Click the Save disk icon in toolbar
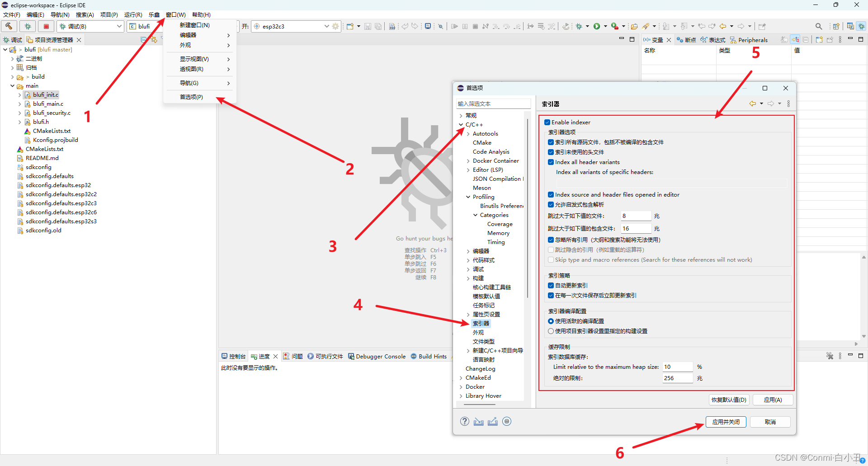The width and height of the screenshot is (868, 466). click(368, 26)
